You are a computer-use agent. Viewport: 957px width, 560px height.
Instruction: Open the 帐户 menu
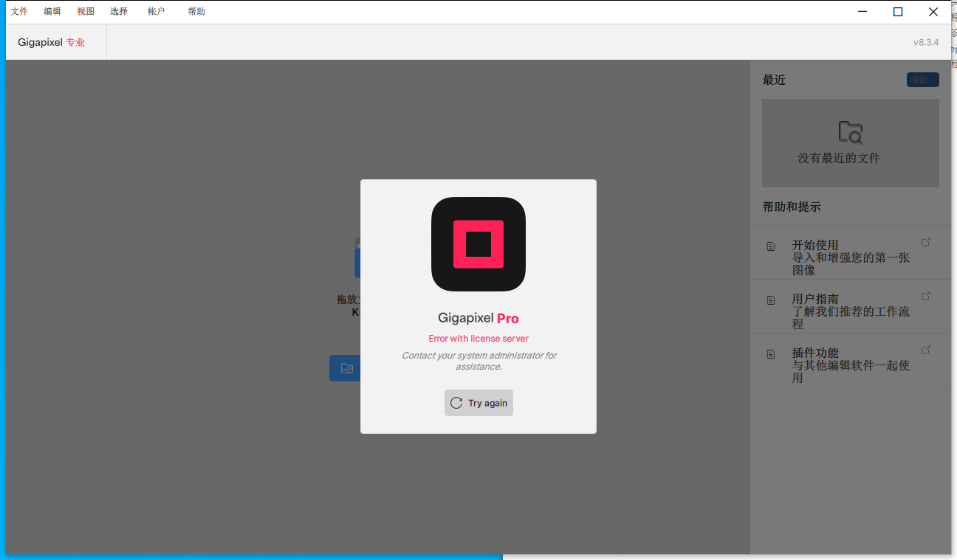pyautogui.click(x=156, y=12)
